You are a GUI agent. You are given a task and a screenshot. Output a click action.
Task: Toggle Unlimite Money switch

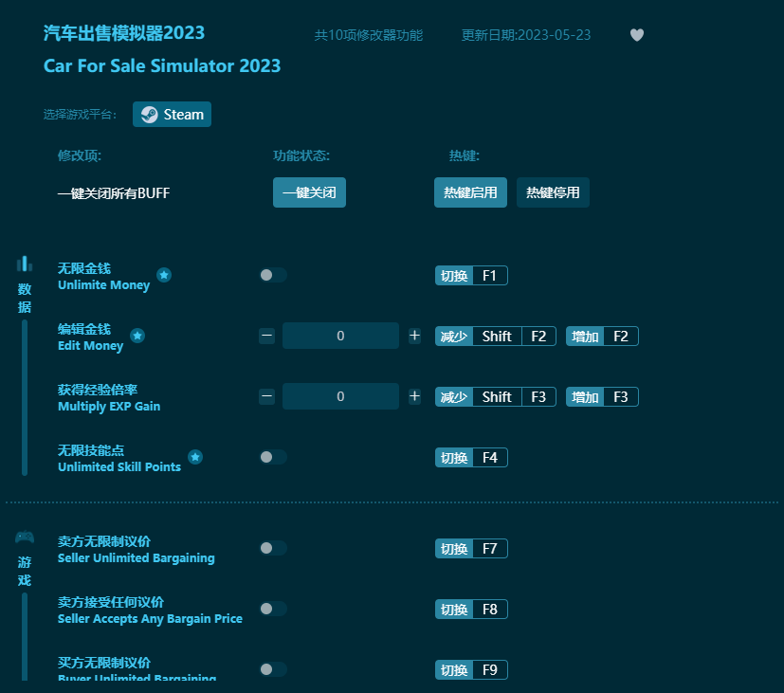tap(273, 275)
